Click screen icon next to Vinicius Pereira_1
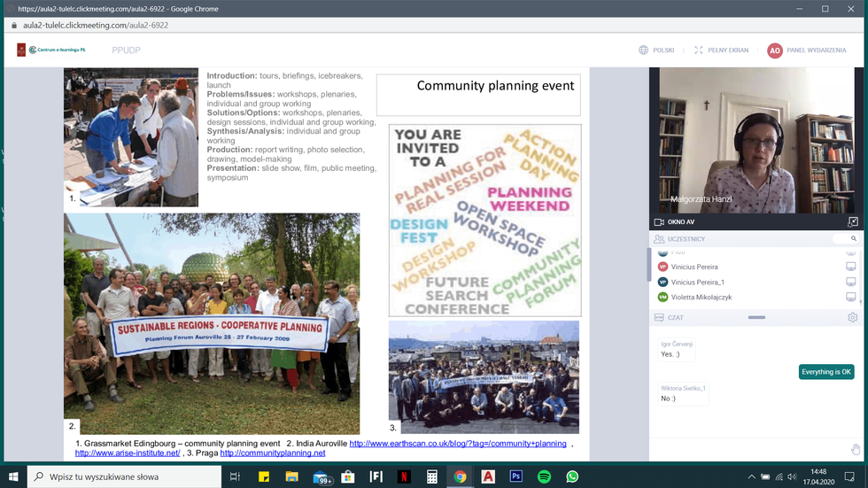This screenshot has height=488, width=868. coord(851,283)
